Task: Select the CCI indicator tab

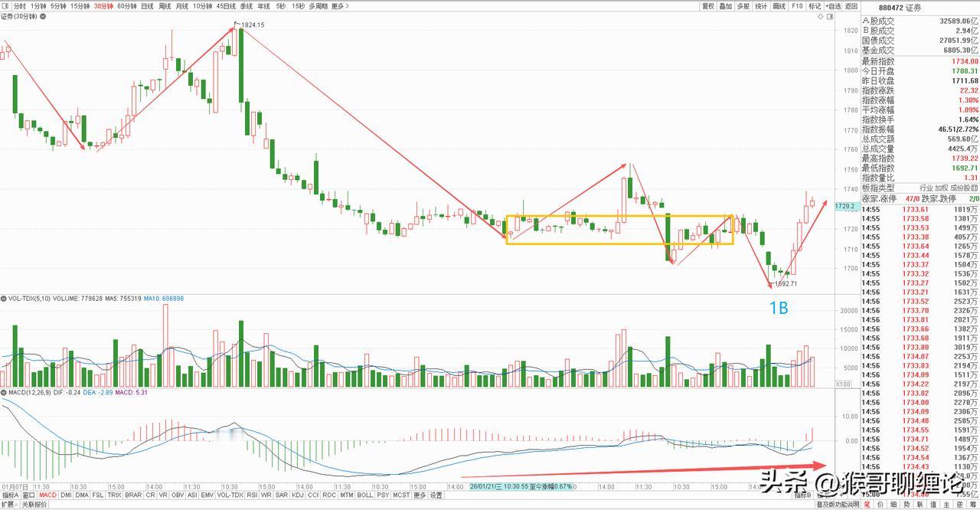Action: click(313, 495)
